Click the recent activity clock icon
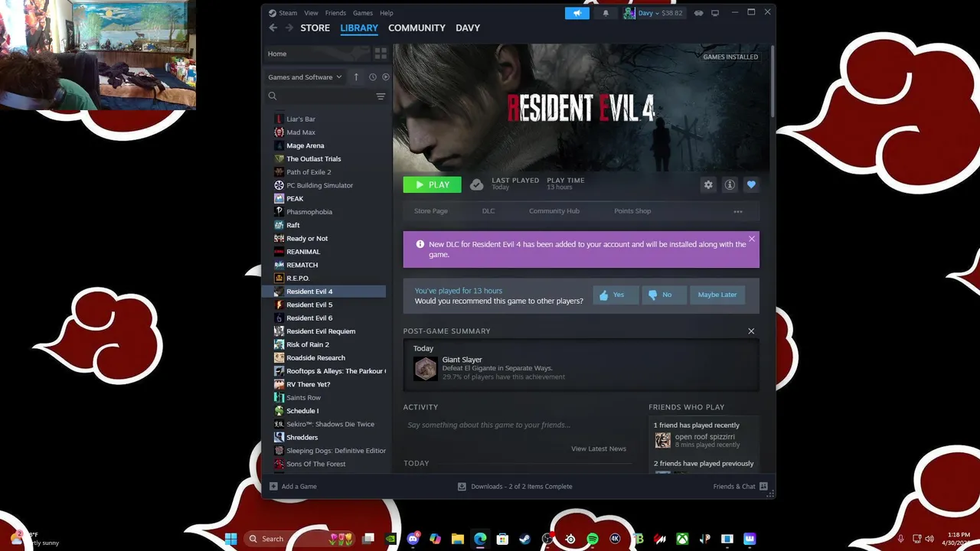Screen dimensions: 980x551 pos(373,77)
